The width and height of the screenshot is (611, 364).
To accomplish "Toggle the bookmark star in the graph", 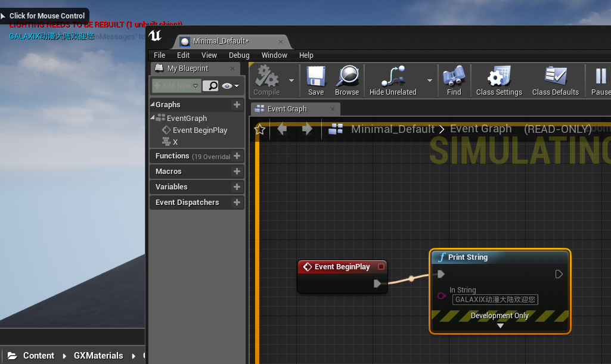I will coord(260,129).
